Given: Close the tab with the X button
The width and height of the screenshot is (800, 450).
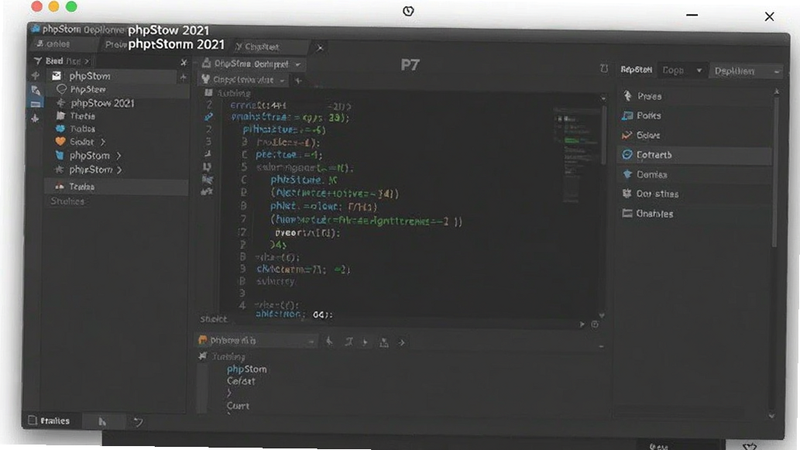Looking at the screenshot, I should pos(320,48).
